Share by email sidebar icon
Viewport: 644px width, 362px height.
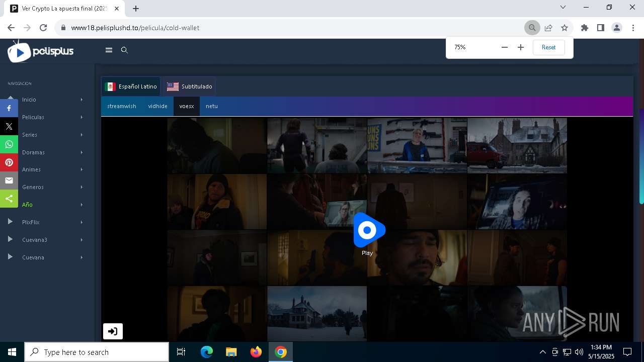pyautogui.click(x=9, y=180)
